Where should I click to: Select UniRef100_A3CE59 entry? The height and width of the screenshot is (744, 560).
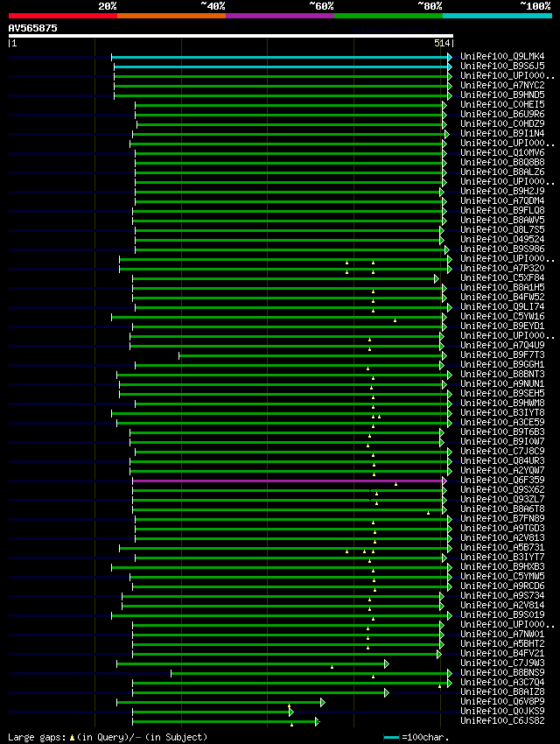[x=502, y=422]
